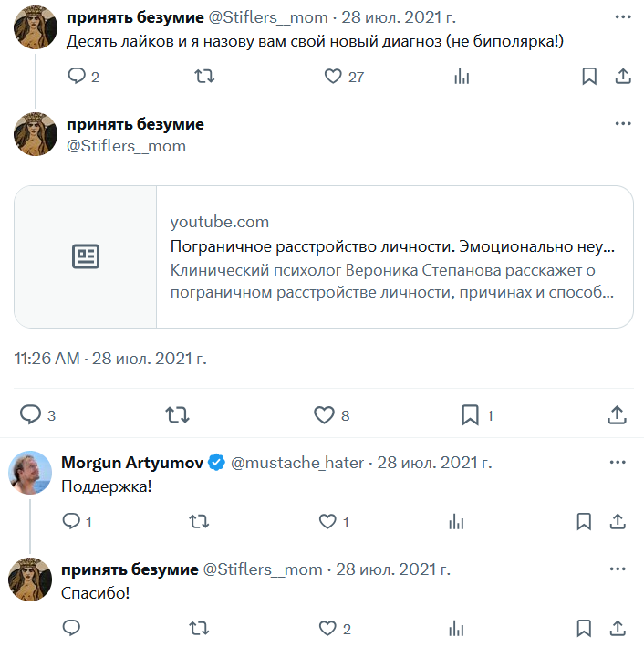Like Morgun Artyumov's 'Поддержка!' reply
The height and width of the screenshot is (658, 644).
[328, 522]
